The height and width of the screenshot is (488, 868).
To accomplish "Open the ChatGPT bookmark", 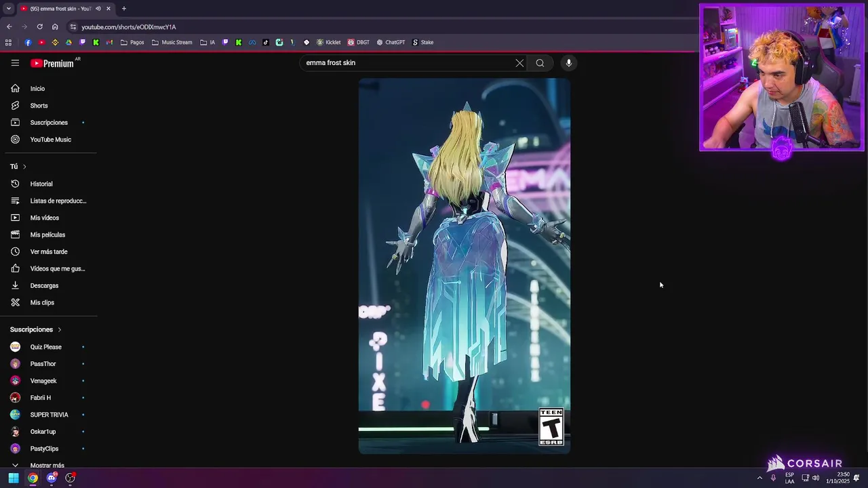I will click(x=391, y=42).
